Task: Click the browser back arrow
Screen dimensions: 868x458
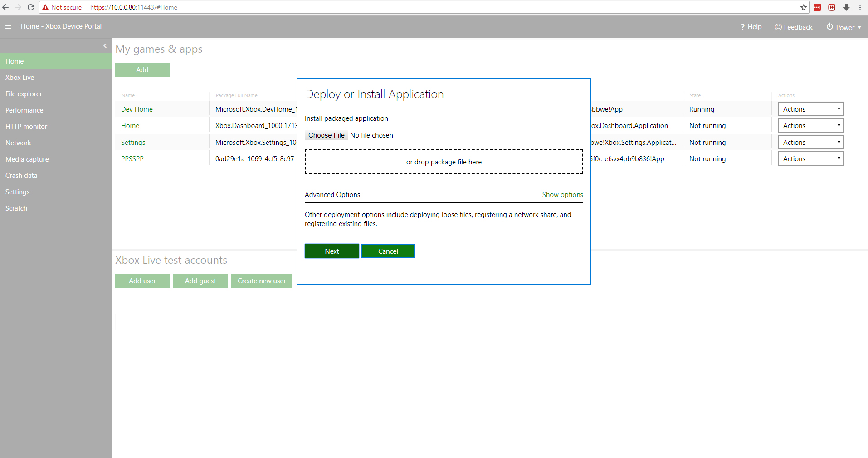Action: [6, 7]
